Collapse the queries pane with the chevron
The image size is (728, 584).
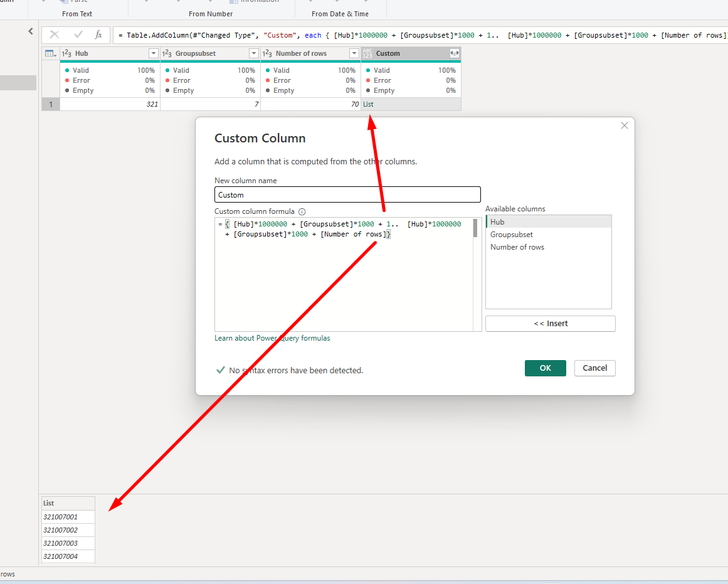(31, 31)
